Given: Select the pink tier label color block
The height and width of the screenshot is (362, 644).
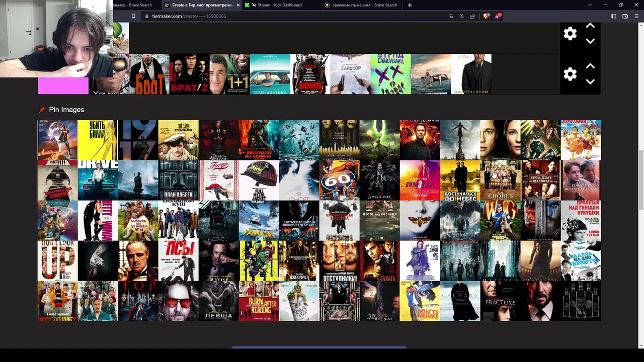Looking at the screenshot, I should 63,86.
